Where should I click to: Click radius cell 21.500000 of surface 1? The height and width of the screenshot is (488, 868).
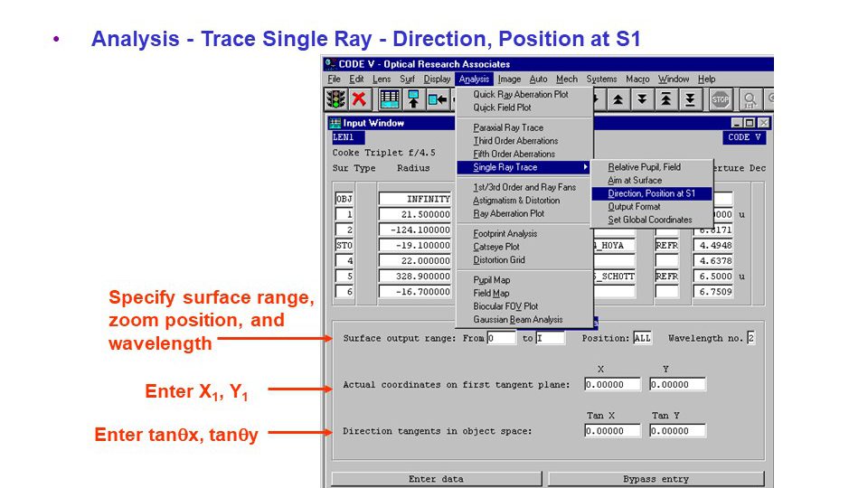pos(416,214)
